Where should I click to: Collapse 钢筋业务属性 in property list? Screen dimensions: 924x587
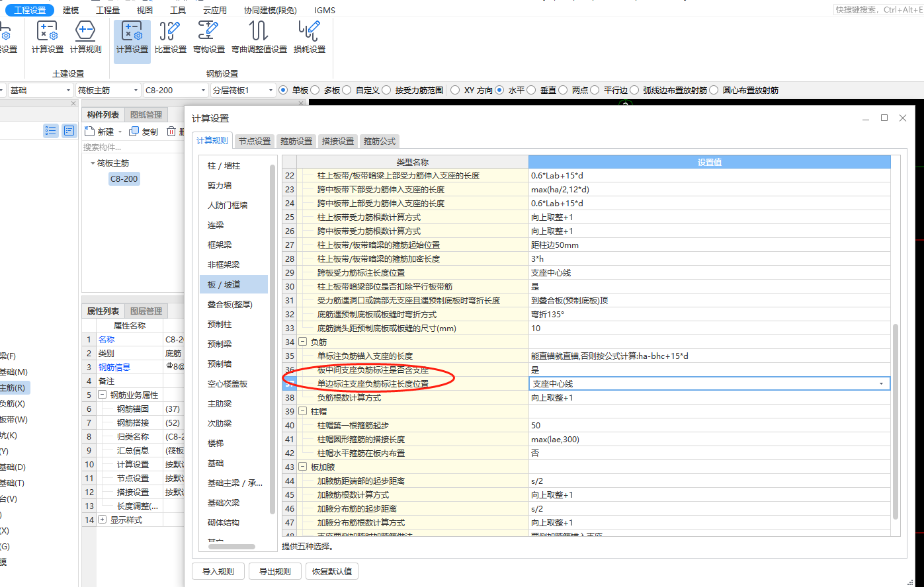point(103,395)
